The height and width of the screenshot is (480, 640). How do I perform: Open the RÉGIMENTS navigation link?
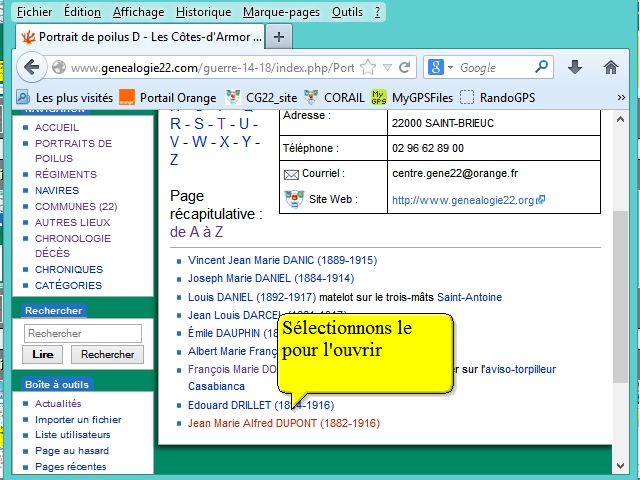tap(66, 174)
